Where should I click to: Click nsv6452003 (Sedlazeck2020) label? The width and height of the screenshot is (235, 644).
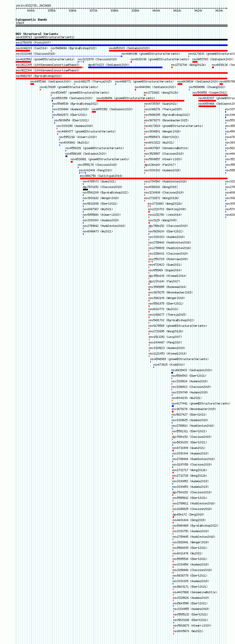[129, 48]
